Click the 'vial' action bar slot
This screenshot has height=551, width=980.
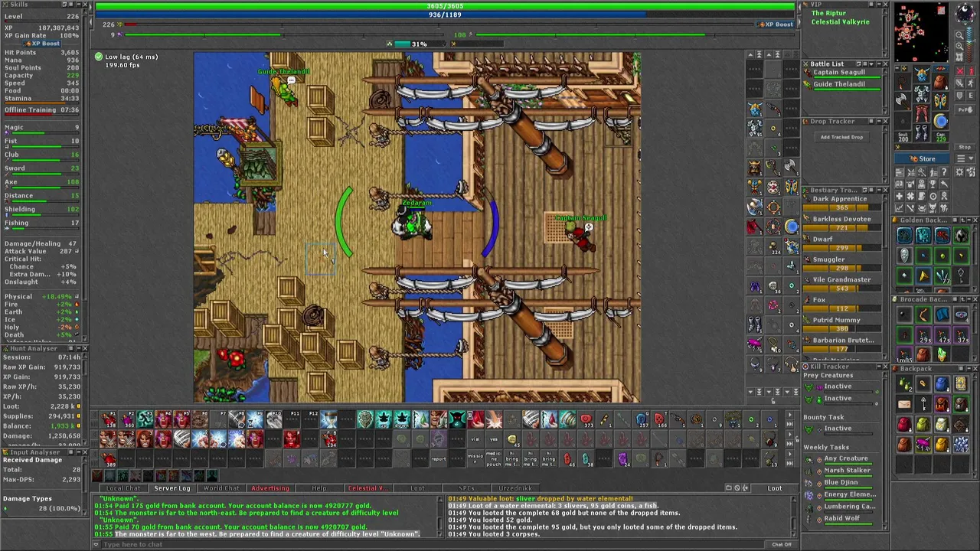[475, 439]
